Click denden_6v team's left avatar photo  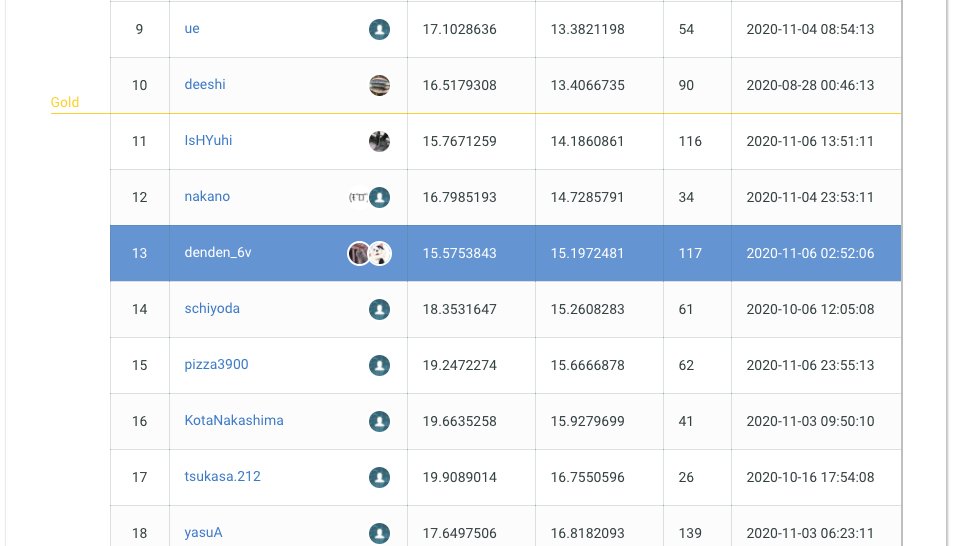359,253
